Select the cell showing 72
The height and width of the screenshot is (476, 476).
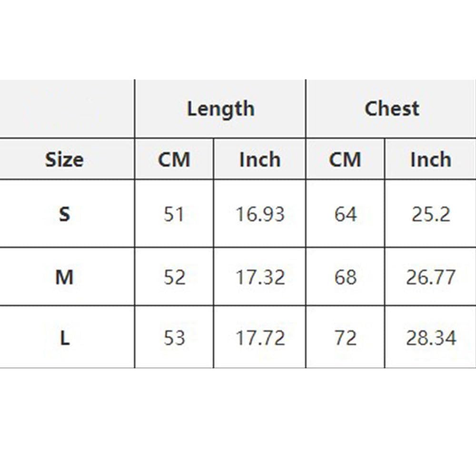coord(345,337)
